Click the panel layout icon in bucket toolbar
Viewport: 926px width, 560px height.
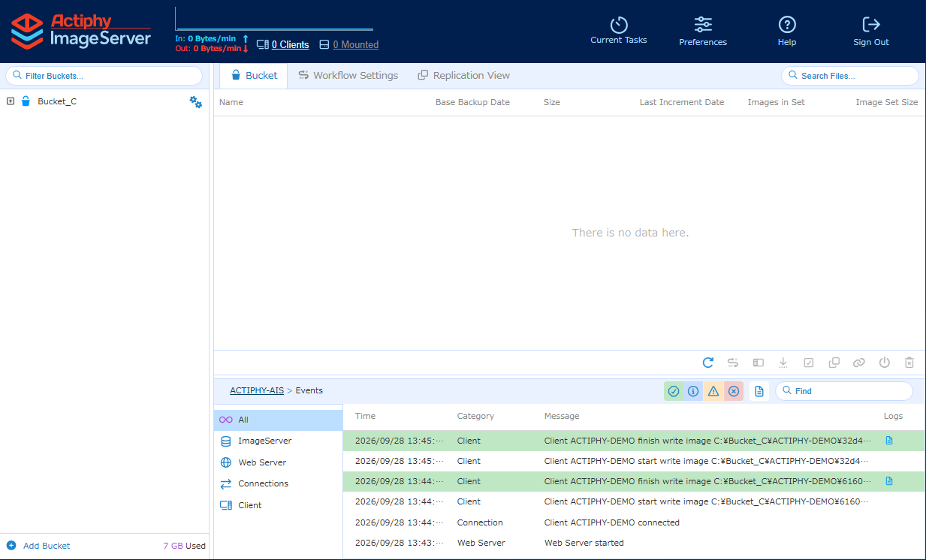[x=759, y=363]
